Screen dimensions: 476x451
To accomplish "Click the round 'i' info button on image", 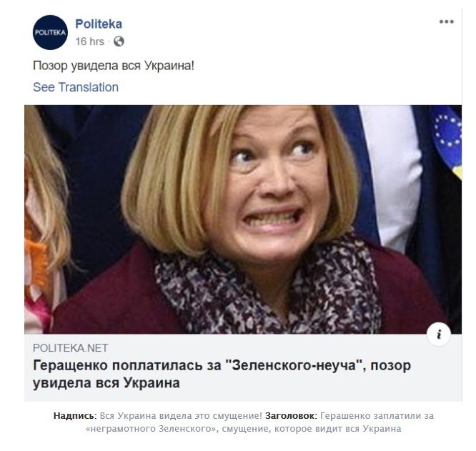I will [438, 334].
